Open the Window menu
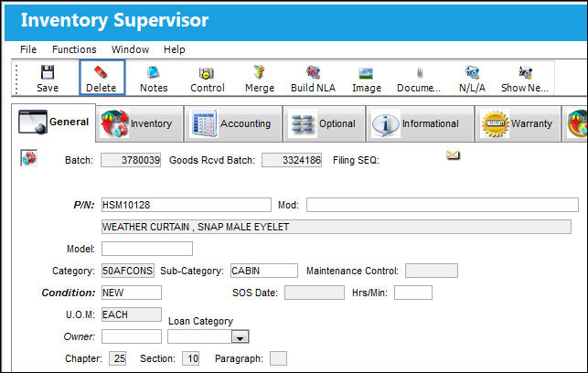 click(130, 49)
